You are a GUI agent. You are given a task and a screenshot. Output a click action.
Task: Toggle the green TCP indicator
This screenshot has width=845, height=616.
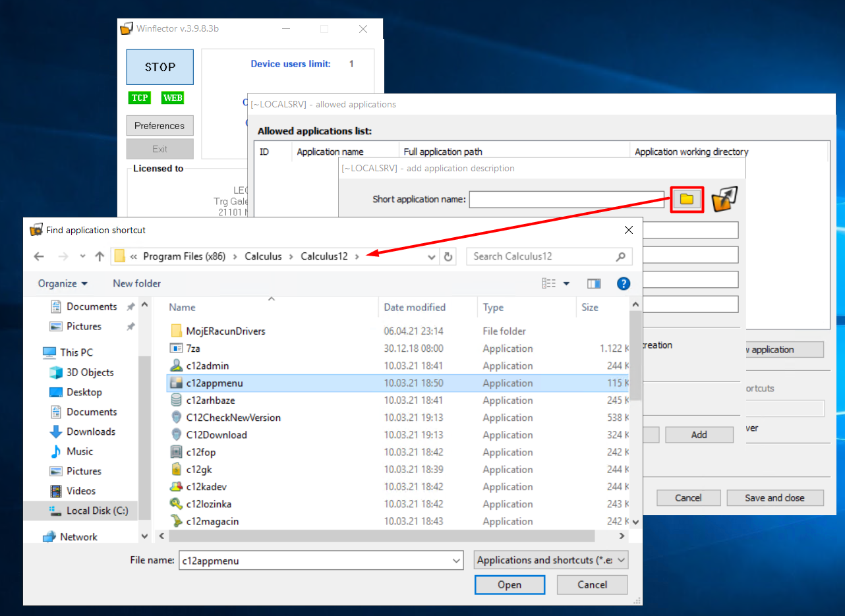[139, 98]
